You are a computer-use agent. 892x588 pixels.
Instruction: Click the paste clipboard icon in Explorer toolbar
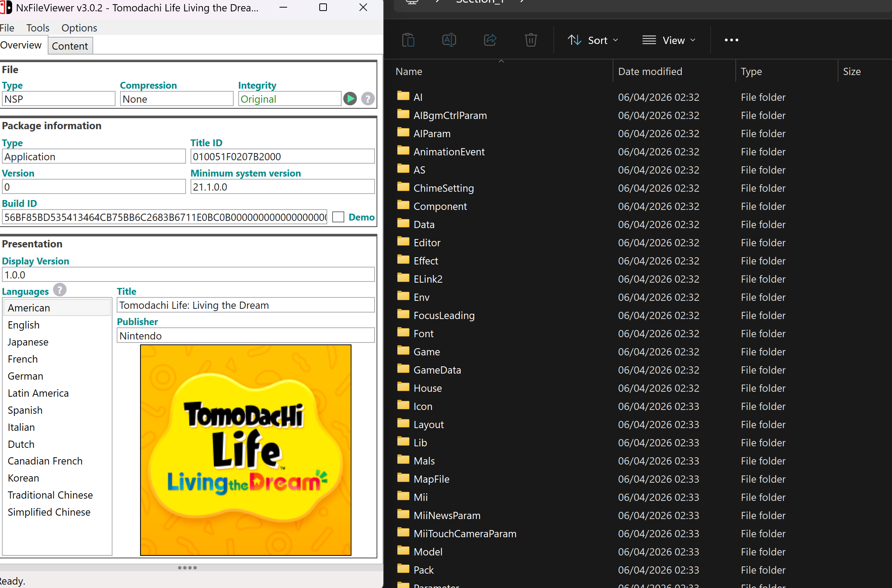click(408, 40)
